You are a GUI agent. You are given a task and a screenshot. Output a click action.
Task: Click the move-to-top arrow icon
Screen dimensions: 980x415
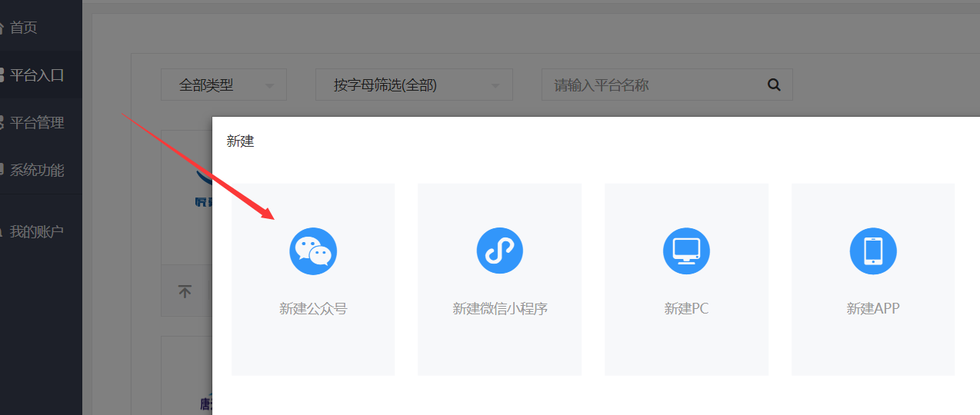point(185,291)
